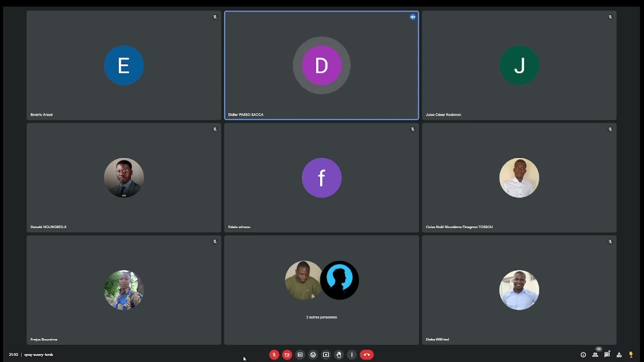Click Eteke Wilfried's avatar photo
644x362 pixels.
(x=519, y=290)
